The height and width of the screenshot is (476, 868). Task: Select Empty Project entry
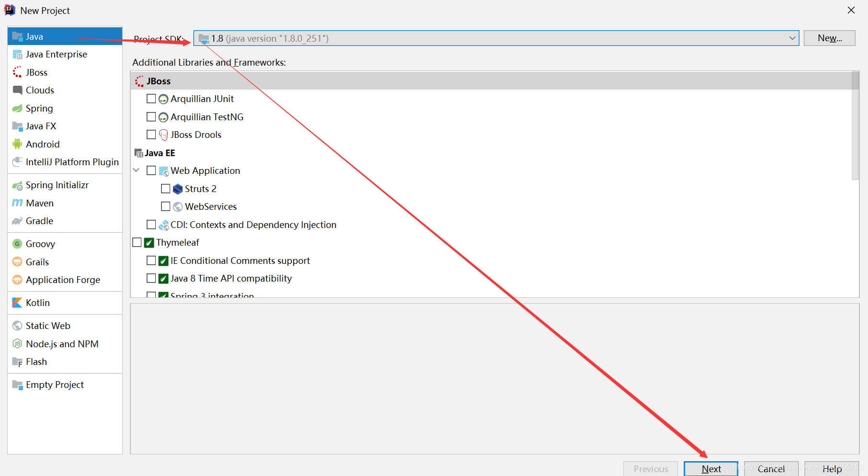[65, 385]
